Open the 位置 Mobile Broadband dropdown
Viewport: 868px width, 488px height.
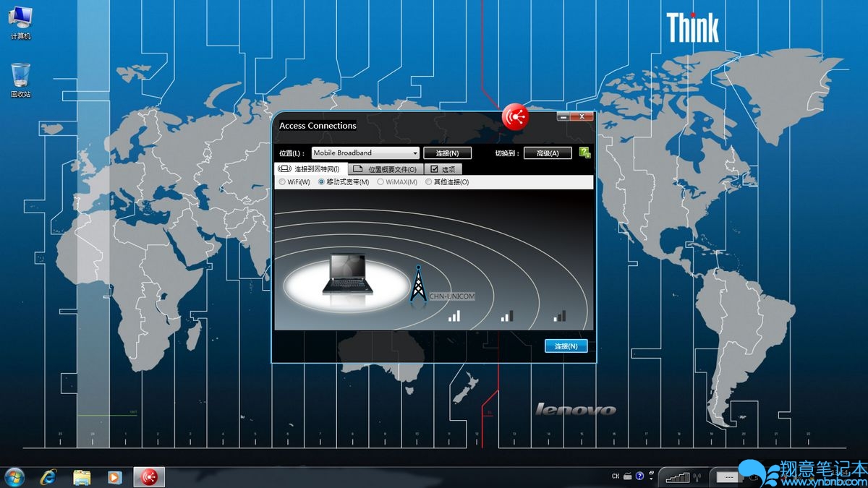(365, 153)
